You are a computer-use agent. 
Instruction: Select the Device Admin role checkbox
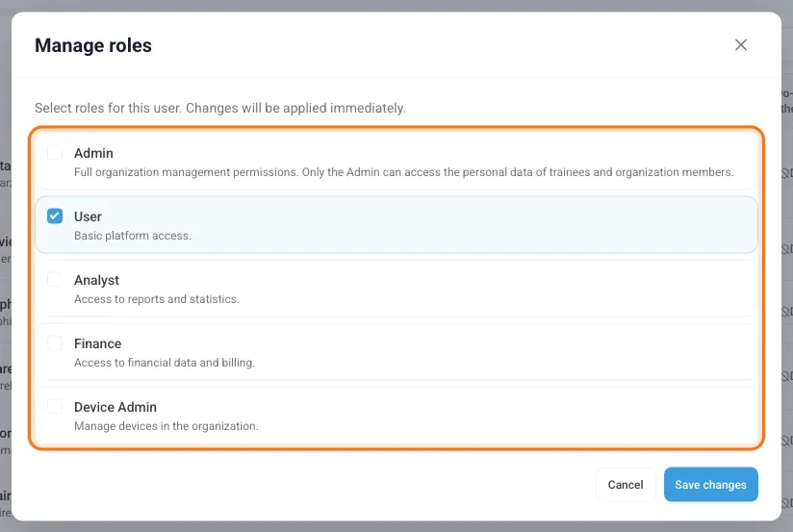[x=55, y=407]
